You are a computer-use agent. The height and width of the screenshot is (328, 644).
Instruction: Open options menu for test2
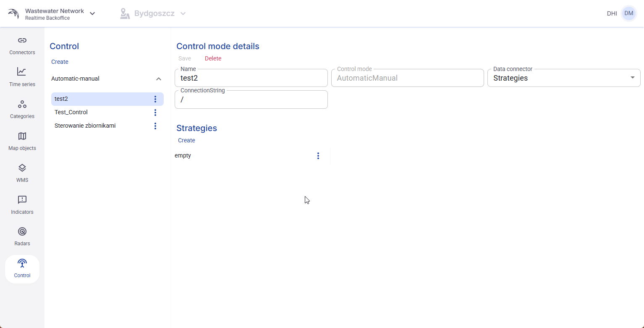click(x=155, y=99)
